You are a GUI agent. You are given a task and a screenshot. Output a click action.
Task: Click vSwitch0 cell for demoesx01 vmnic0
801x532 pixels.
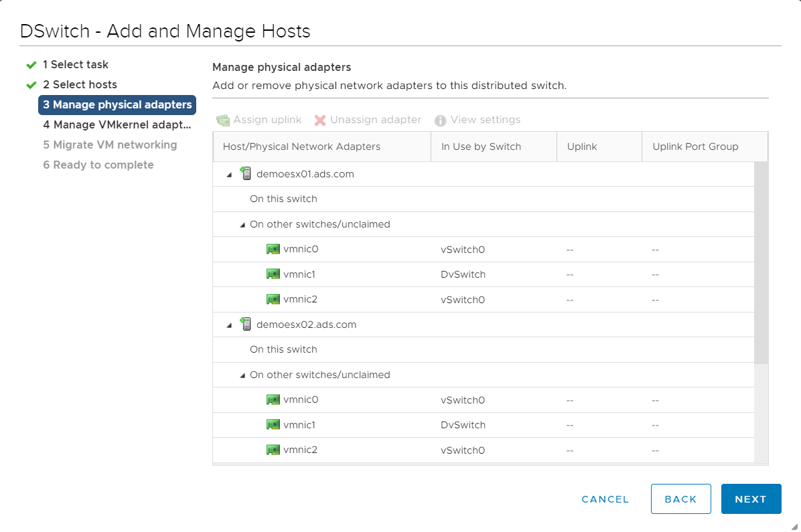(x=463, y=250)
